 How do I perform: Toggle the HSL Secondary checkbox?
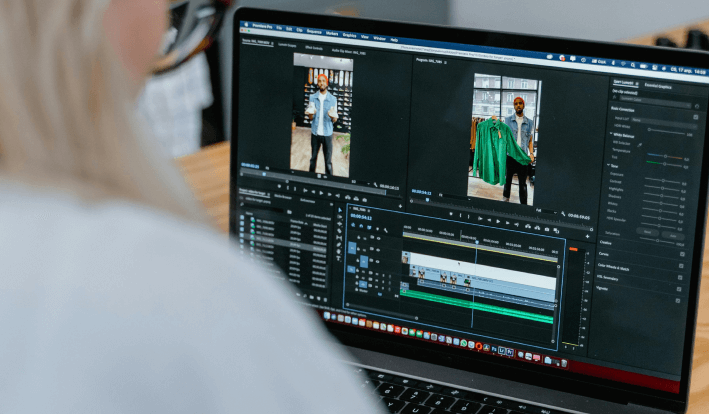click(x=679, y=289)
